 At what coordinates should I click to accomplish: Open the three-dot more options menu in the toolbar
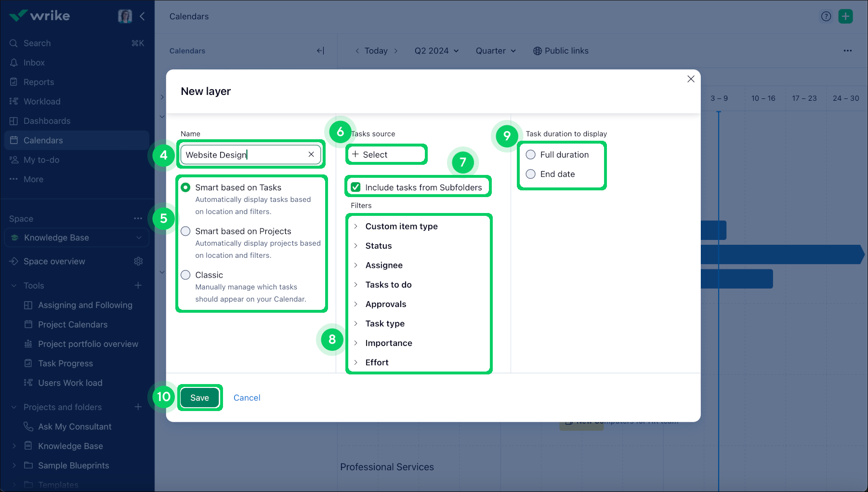tap(847, 51)
